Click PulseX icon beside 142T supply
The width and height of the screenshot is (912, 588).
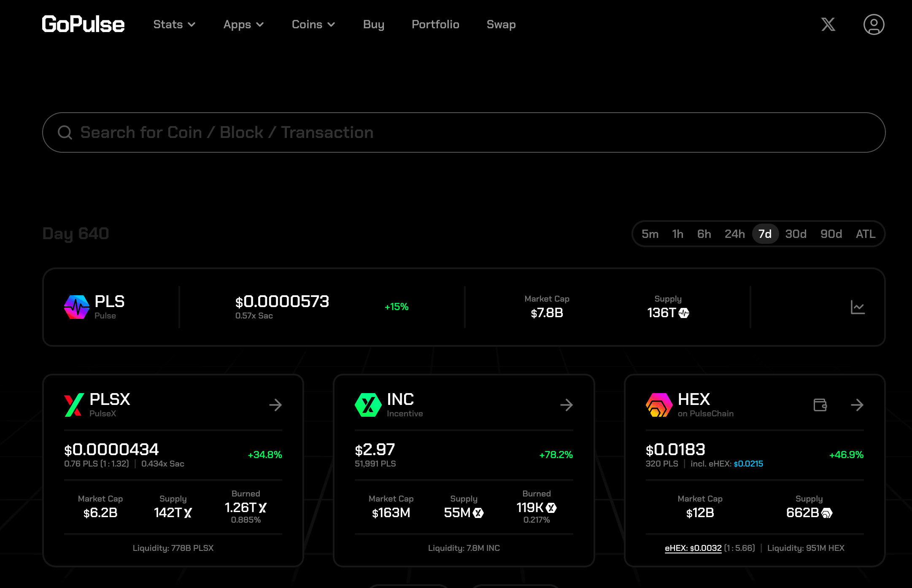[x=188, y=513]
